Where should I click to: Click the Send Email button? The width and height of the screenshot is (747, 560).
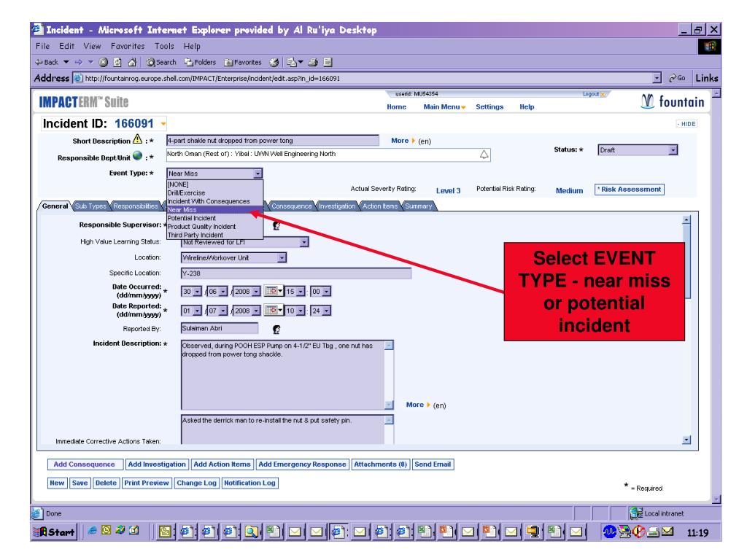[x=433, y=464]
